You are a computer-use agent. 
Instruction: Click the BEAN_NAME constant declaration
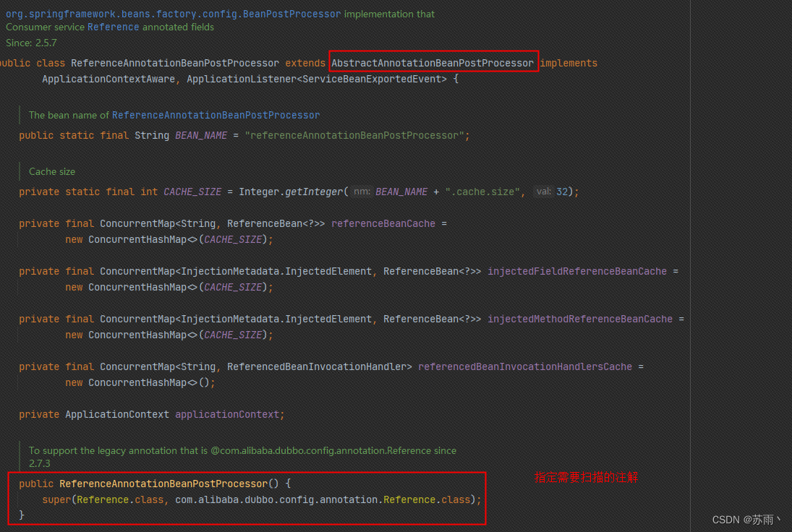pyautogui.click(x=201, y=136)
